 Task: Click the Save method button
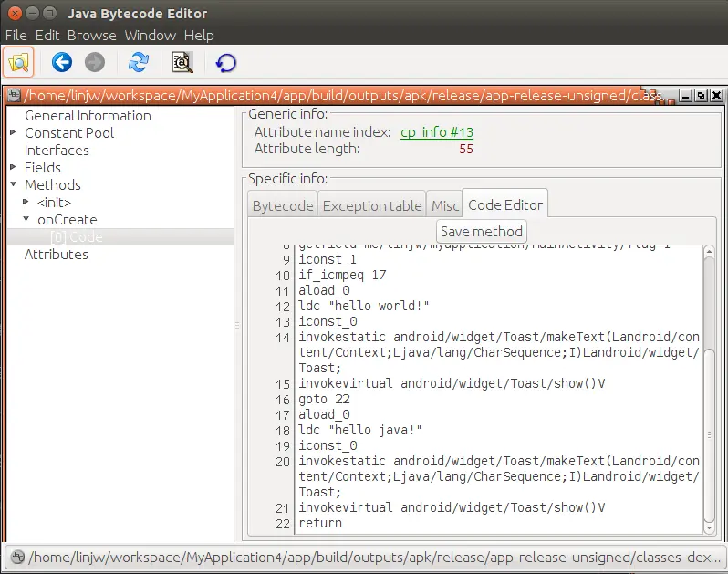pos(482,231)
